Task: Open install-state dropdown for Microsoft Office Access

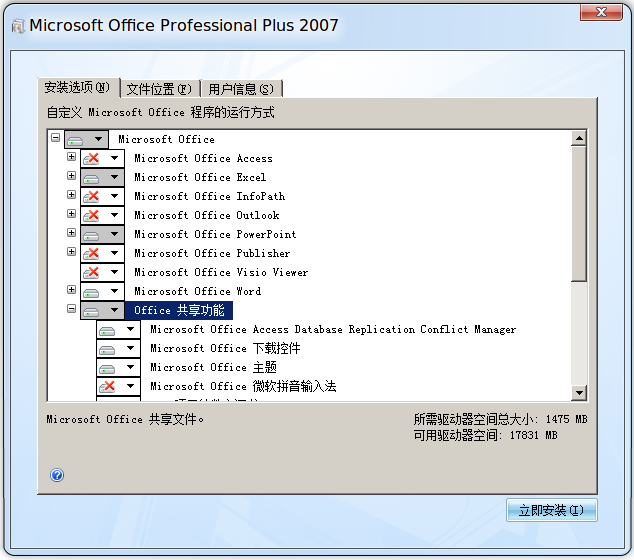Action: coord(103,158)
